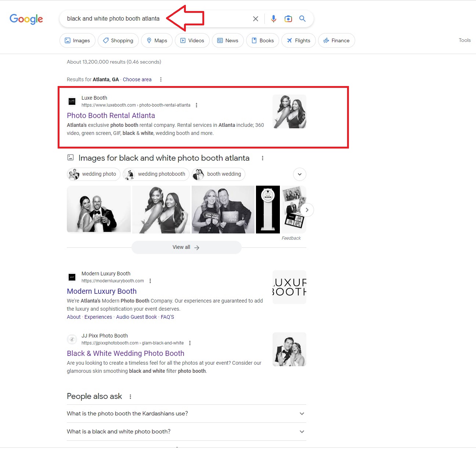
Task: Expand the Kardashians photo booth question
Action: [187, 414]
